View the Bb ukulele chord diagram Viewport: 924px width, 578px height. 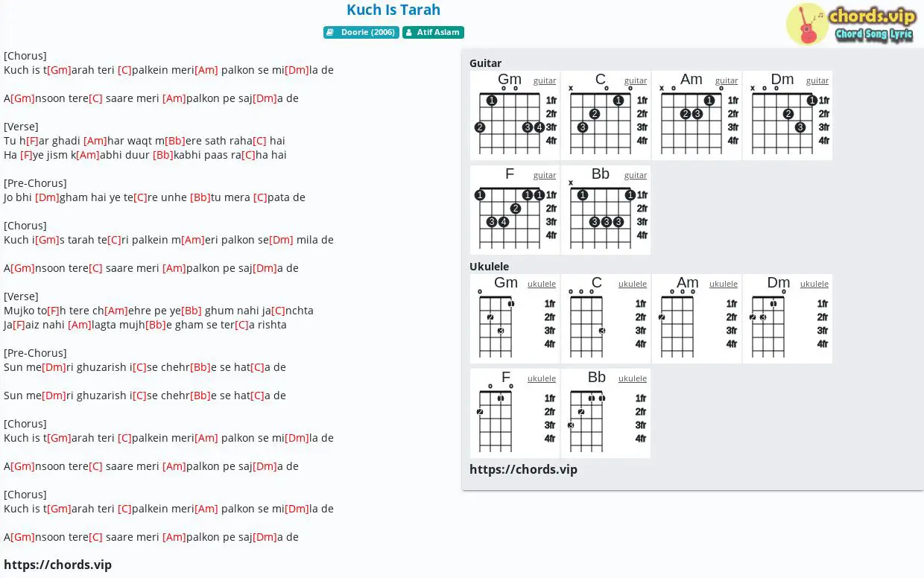click(606, 413)
